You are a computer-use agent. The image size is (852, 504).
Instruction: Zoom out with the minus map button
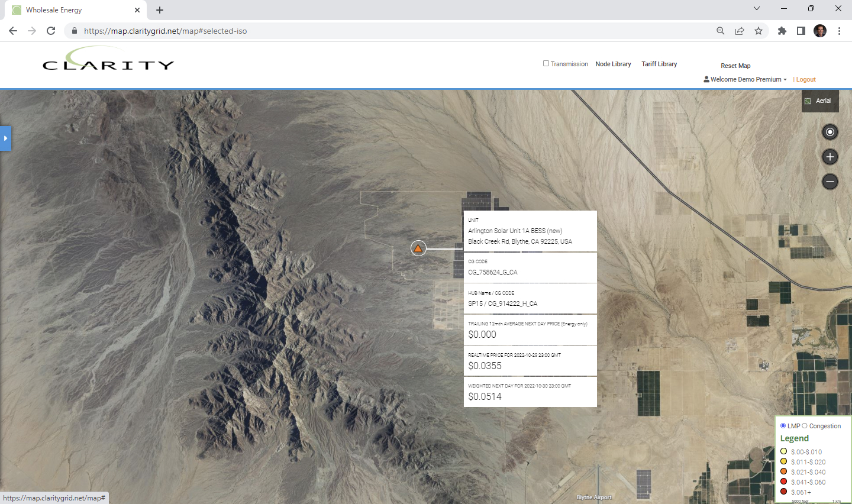830,182
